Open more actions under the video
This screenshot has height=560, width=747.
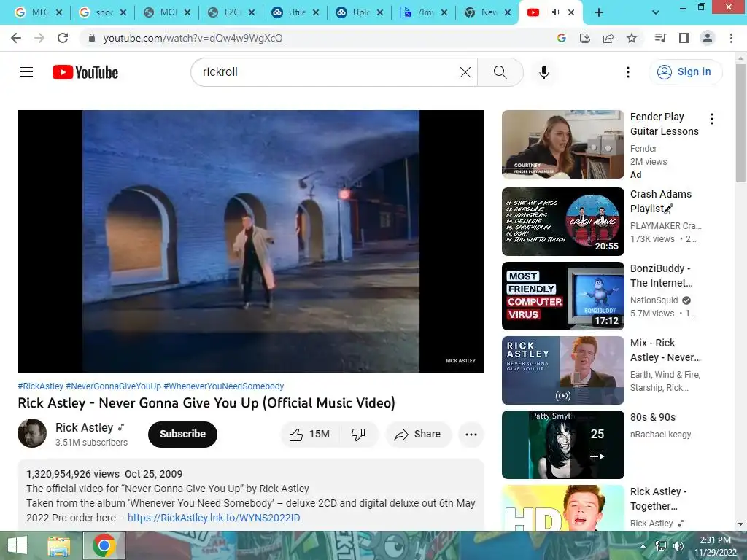(x=471, y=435)
